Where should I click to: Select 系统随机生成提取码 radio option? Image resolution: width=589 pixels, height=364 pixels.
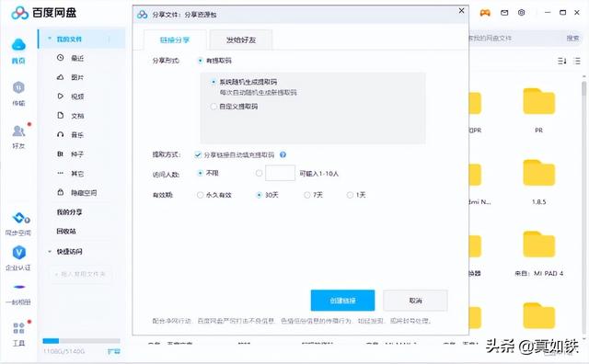point(214,82)
